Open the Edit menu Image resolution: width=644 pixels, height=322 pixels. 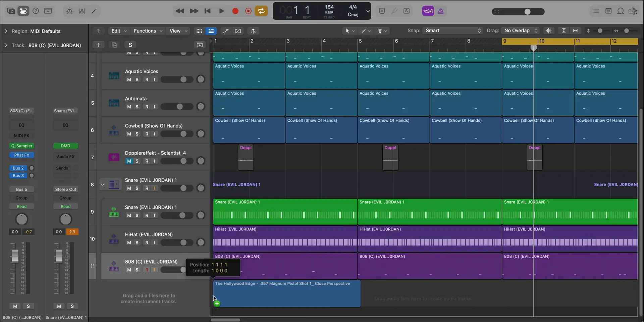tap(119, 31)
